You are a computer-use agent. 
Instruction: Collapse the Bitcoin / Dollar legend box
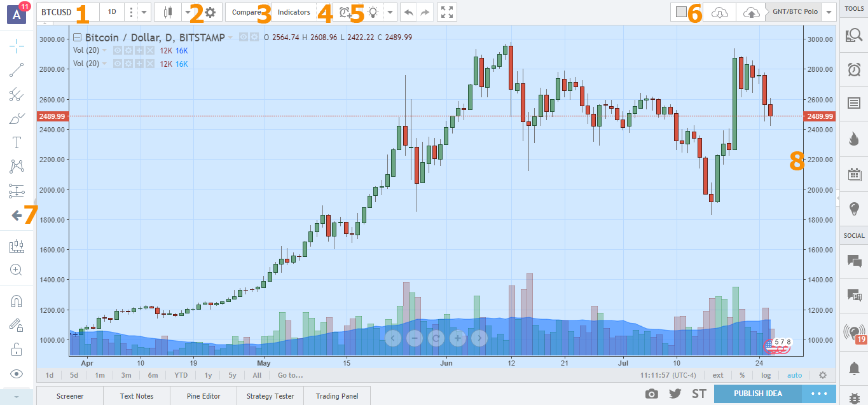click(x=77, y=38)
